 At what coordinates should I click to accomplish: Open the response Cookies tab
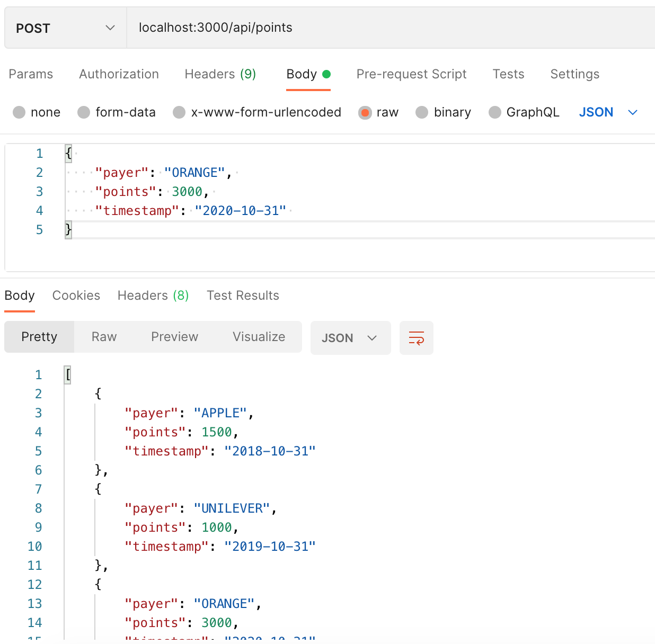click(76, 296)
